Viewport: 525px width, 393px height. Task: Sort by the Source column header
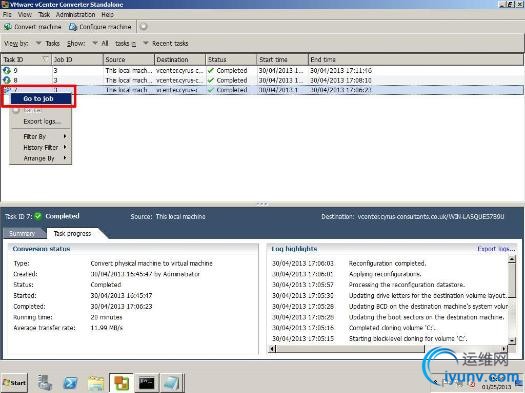pyautogui.click(x=129, y=59)
